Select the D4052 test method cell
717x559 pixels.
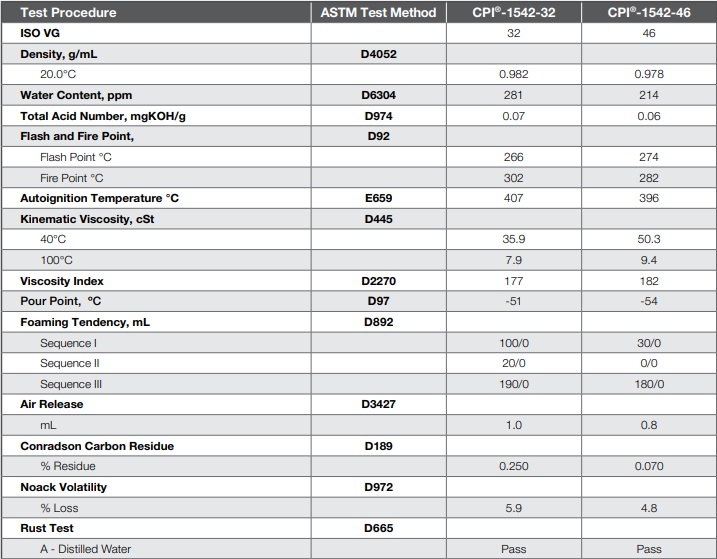click(379, 54)
